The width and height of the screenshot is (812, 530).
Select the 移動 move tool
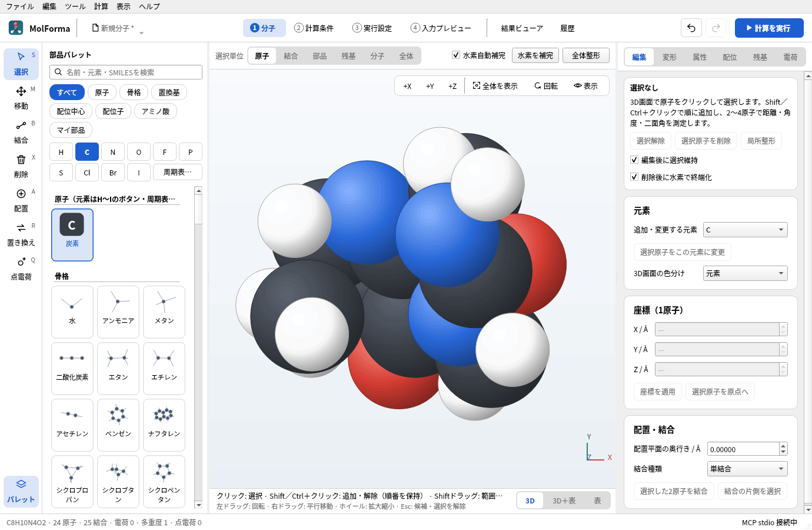pos(21,98)
